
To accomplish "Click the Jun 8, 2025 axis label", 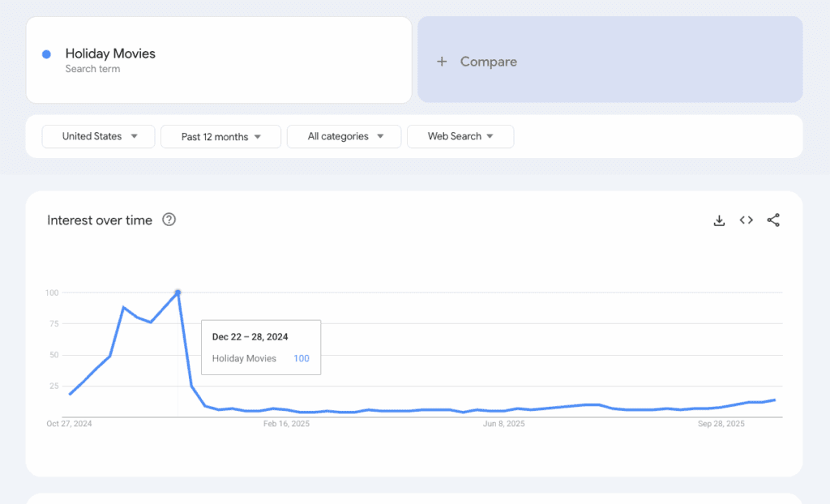I will pyautogui.click(x=503, y=424).
